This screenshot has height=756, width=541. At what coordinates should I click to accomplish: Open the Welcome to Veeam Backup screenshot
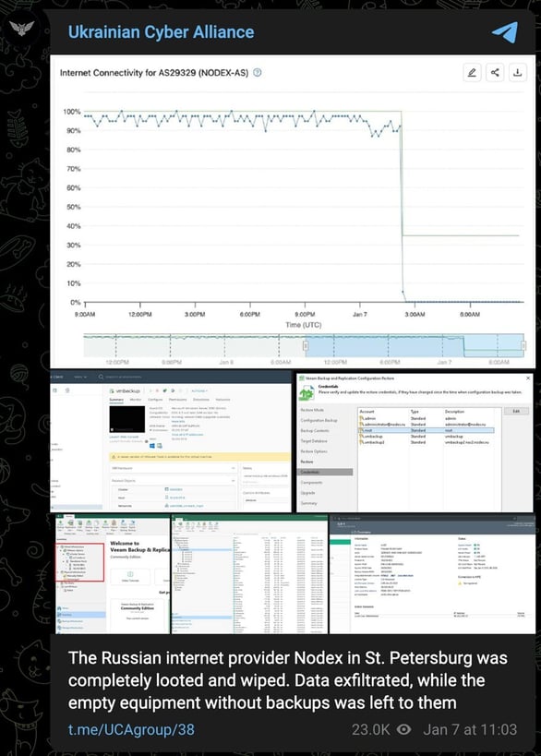(x=113, y=574)
